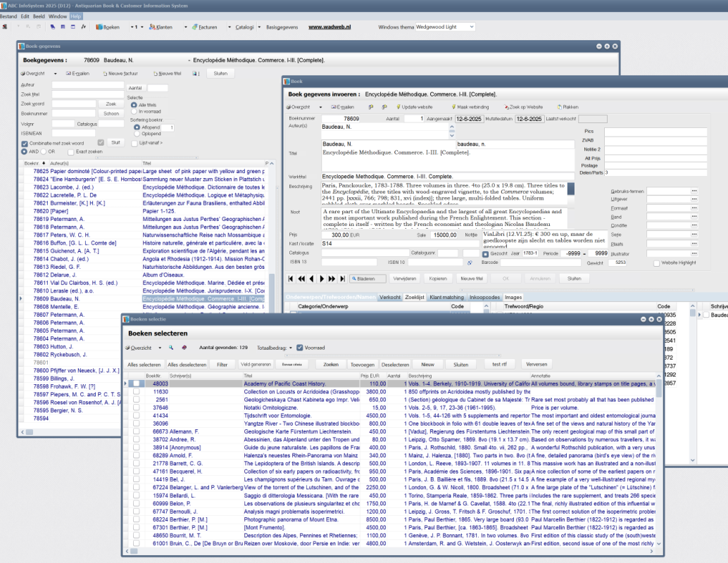Open the www.wadweb.nl link
This screenshot has height=563, width=728.
[x=330, y=27]
